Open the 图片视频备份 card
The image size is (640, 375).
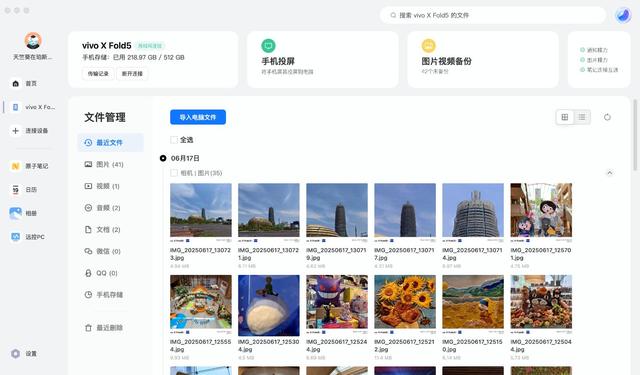[483, 60]
